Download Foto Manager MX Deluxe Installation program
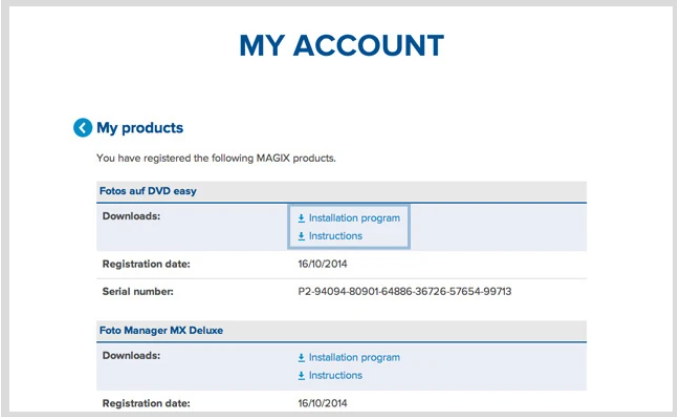 pos(354,358)
